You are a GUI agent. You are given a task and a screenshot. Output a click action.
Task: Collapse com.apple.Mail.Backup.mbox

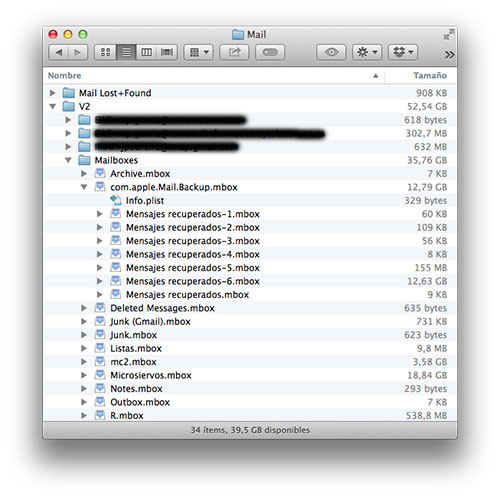84,187
